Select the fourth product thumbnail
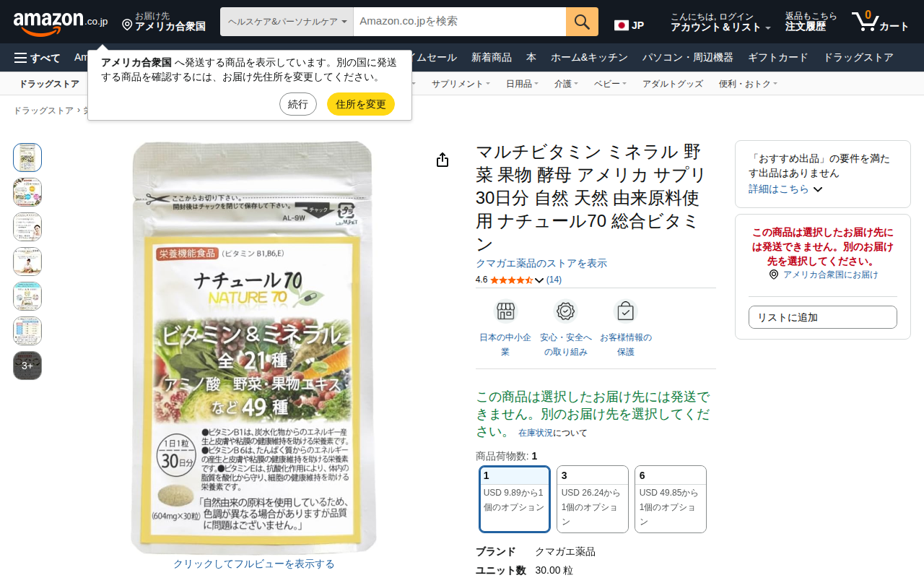The image size is (924, 578). coord(27,262)
